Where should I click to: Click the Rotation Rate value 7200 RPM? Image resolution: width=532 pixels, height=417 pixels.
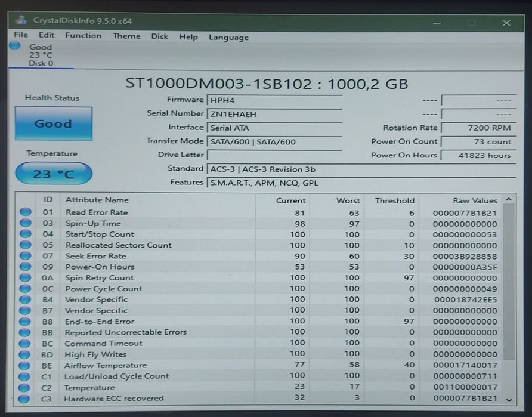tap(478, 128)
